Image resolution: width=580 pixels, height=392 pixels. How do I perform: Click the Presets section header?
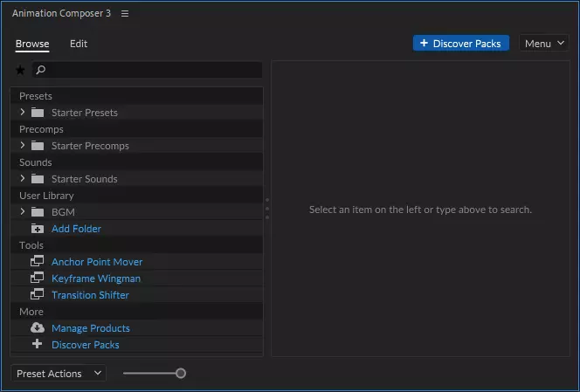pos(137,96)
